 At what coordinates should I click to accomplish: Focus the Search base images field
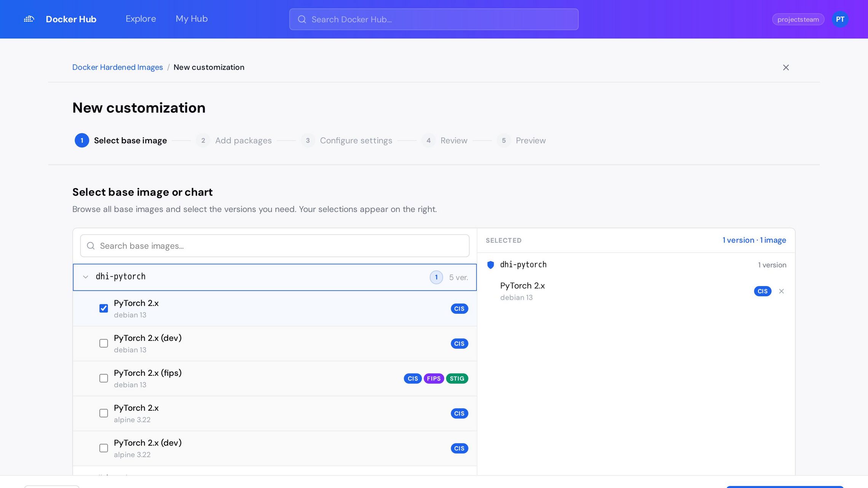point(274,246)
